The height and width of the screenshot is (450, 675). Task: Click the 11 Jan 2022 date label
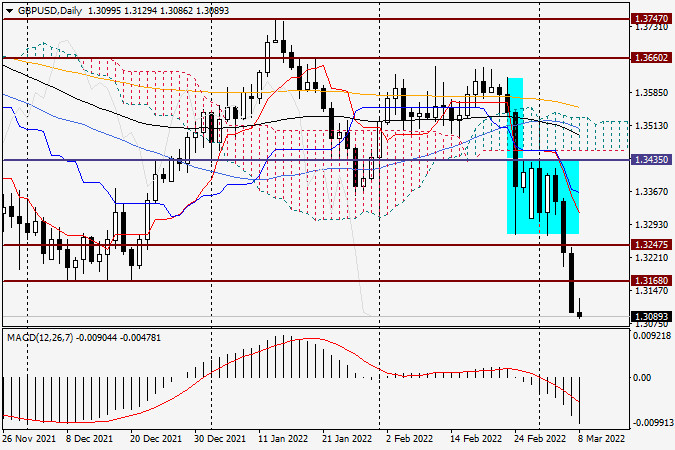[x=283, y=439]
